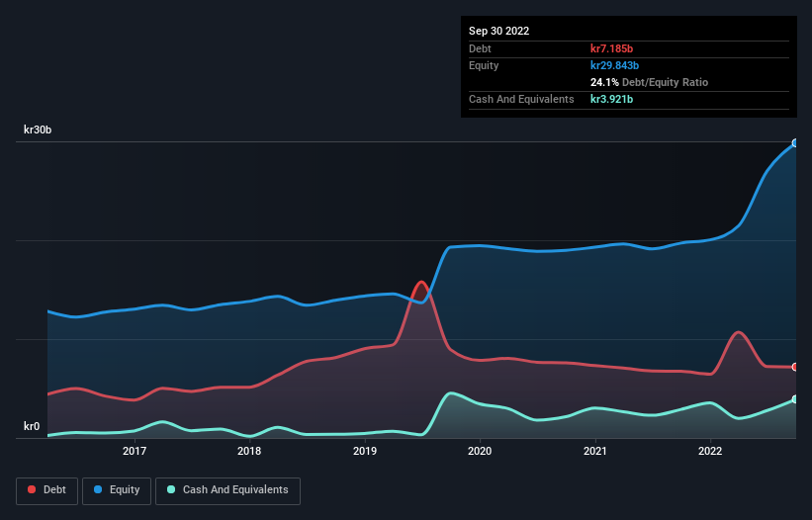Toggle the Debt series legend button
The width and height of the screenshot is (812, 520).
pos(46,490)
